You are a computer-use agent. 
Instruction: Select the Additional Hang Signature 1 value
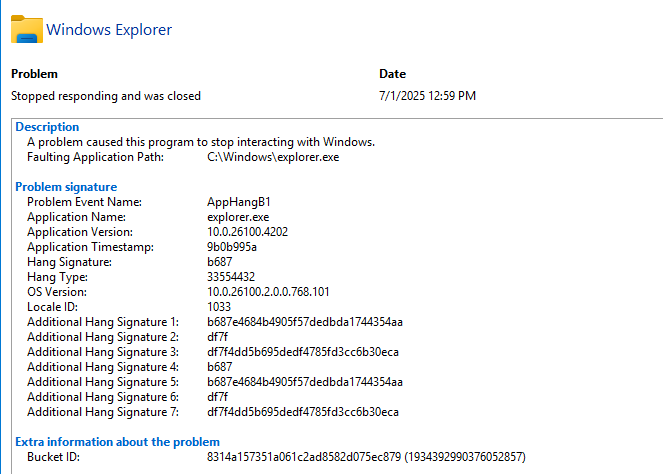tap(305, 322)
